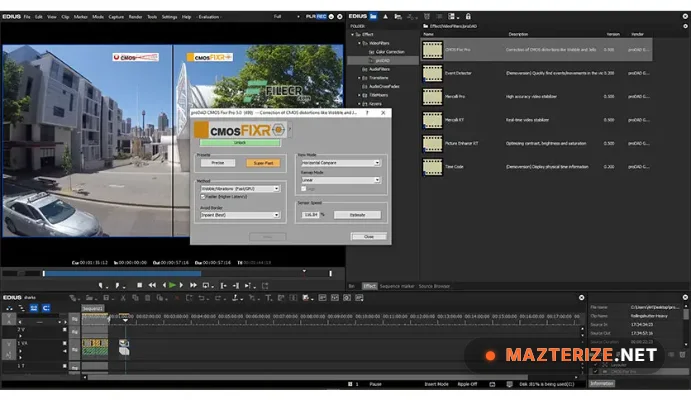Image resolution: width=691 pixels, height=400 pixels.
Task: Click the lock icon in Effect palette toolbar
Action: [x=468, y=16]
